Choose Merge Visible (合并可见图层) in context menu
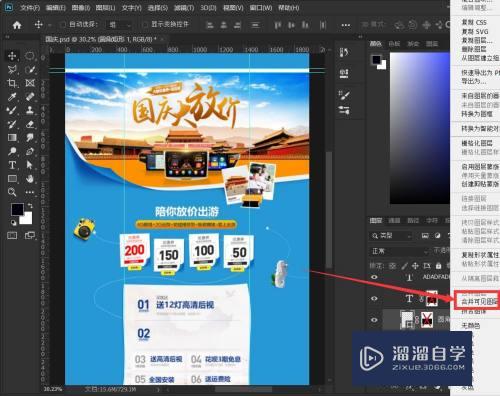 480,302
